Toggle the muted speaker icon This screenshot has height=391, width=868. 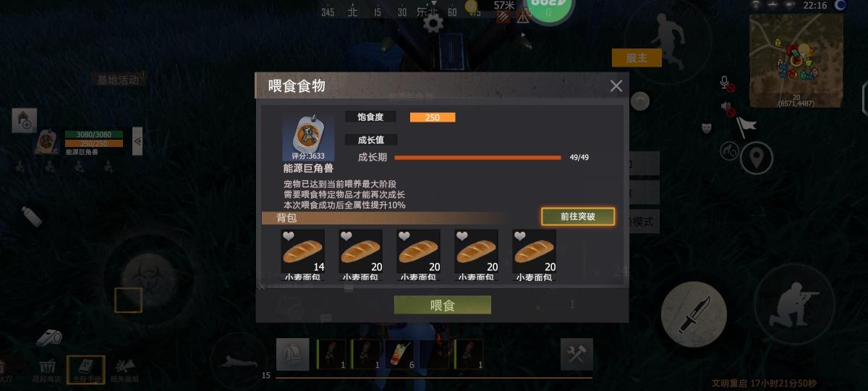728,109
